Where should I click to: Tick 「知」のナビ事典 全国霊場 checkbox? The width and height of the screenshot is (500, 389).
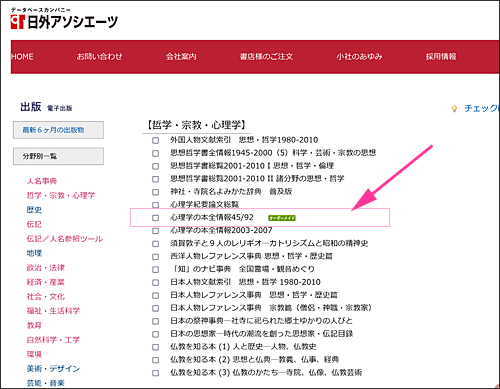155,269
